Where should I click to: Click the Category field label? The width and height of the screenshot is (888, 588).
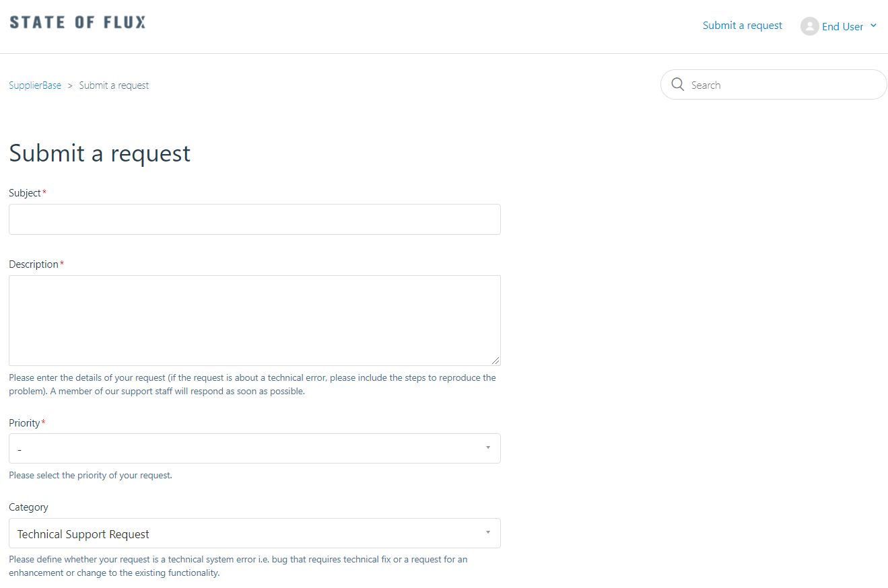point(28,507)
